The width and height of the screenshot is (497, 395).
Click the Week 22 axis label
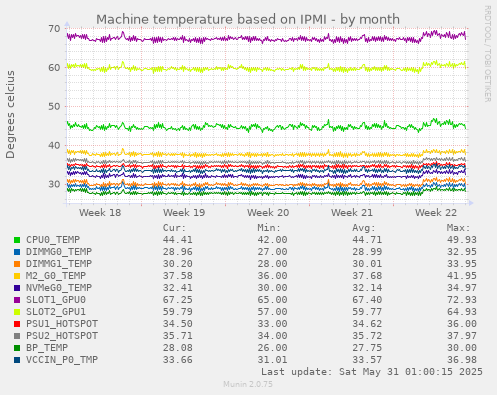point(436,213)
